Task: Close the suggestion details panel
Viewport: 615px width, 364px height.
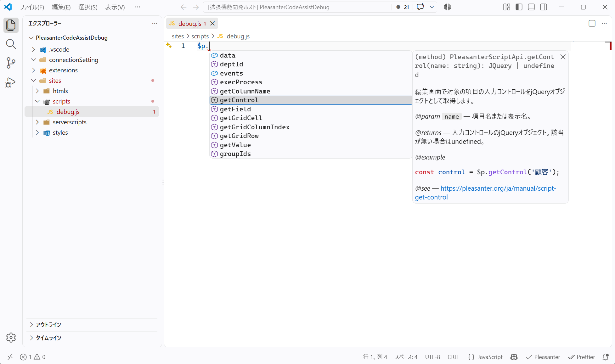Action: [563, 57]
